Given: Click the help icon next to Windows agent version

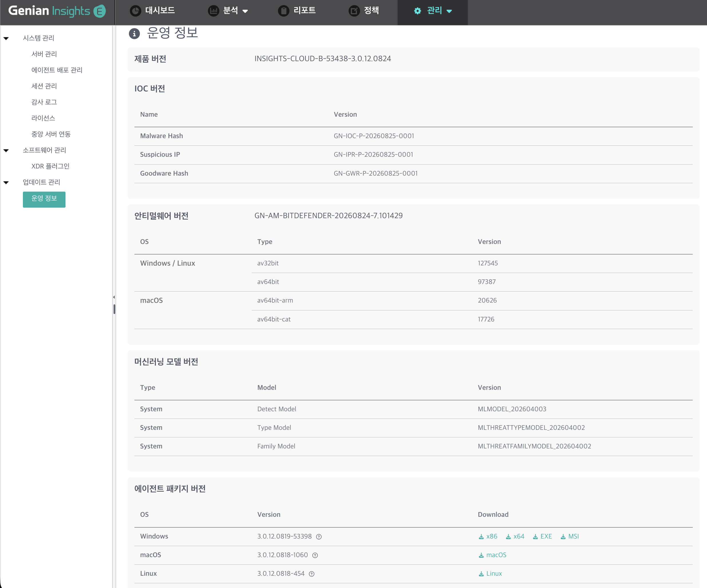Looking at the screenshot, I should coord(319,537).
